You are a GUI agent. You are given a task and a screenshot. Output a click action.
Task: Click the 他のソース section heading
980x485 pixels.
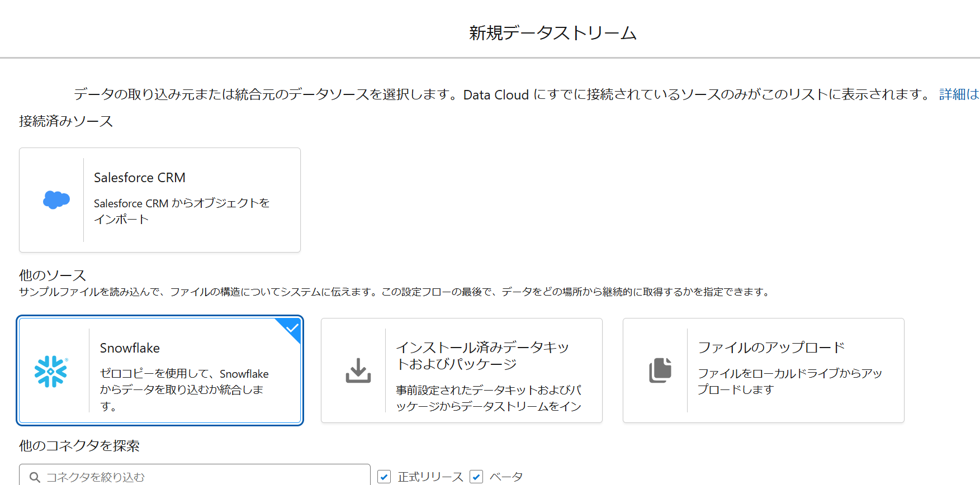tap(53, 275)
